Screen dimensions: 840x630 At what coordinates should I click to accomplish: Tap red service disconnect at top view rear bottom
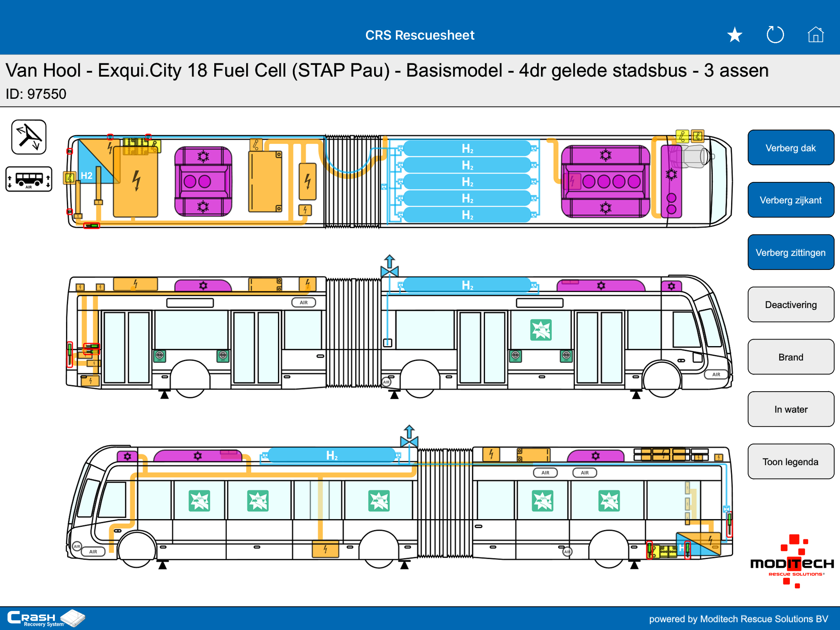(x=92, y=226)
